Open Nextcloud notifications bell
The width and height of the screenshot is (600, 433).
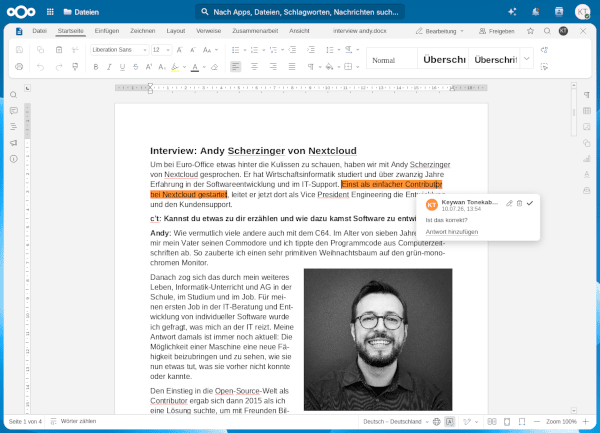tap(535, 12)
